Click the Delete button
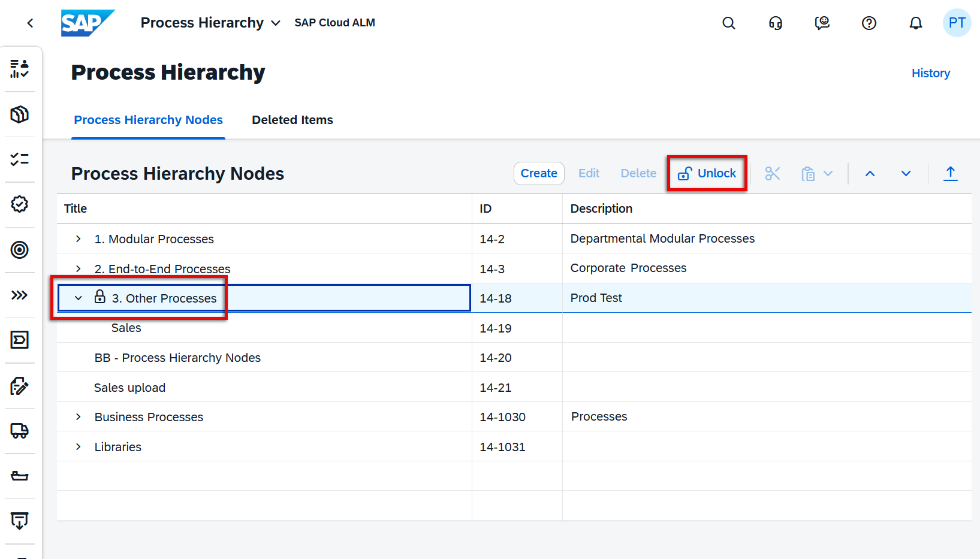 tap(638, 173)
